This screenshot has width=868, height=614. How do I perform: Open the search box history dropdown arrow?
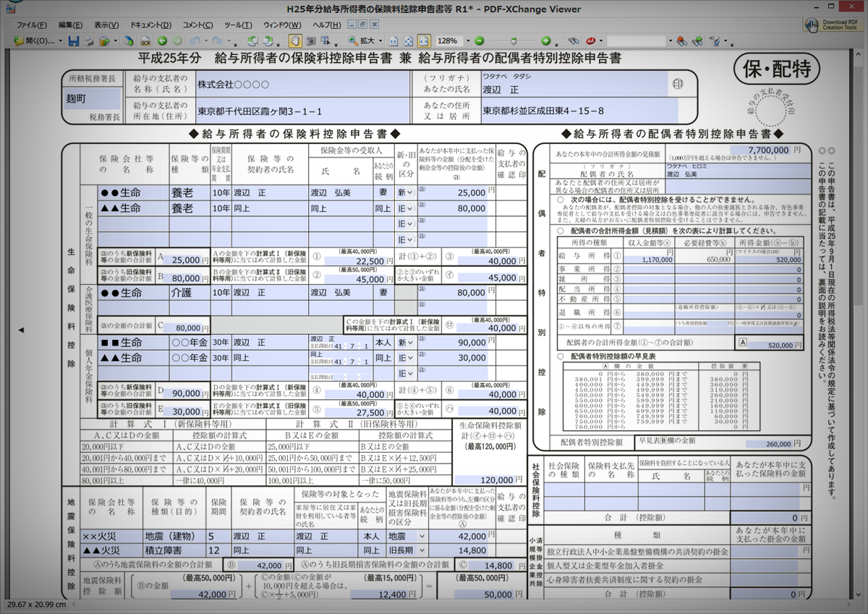click(670, 40)
